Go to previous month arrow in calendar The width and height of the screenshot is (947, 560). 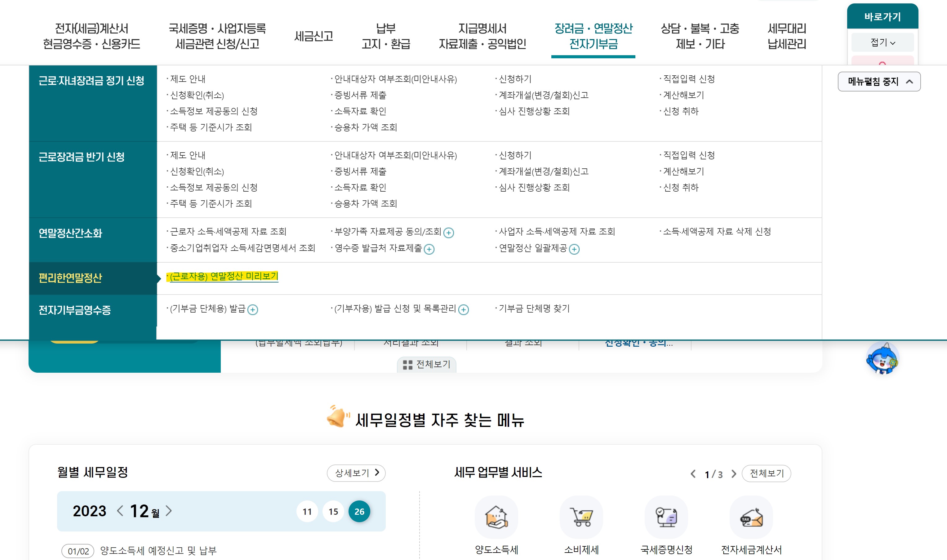click(x=120, y=511)
